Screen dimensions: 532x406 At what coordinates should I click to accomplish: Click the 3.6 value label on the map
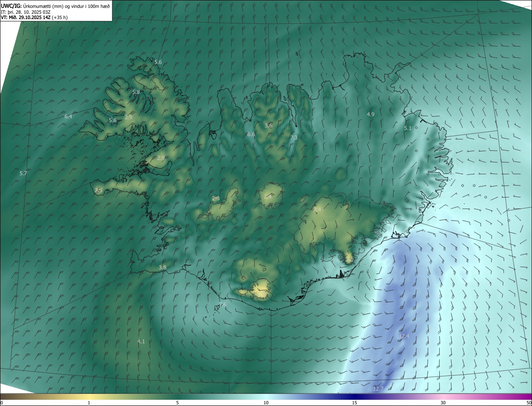[x=268, y=125]
